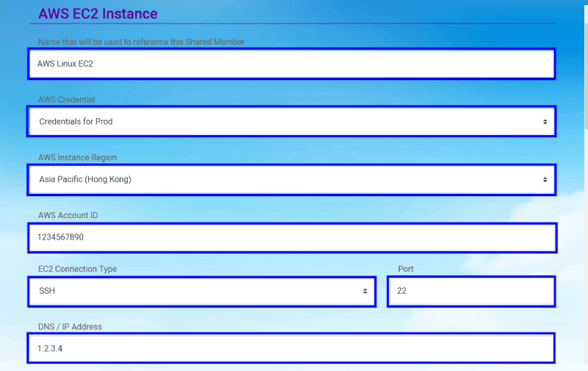Open the EC2 Connection Type dropdown

click(x=201, y=292)
